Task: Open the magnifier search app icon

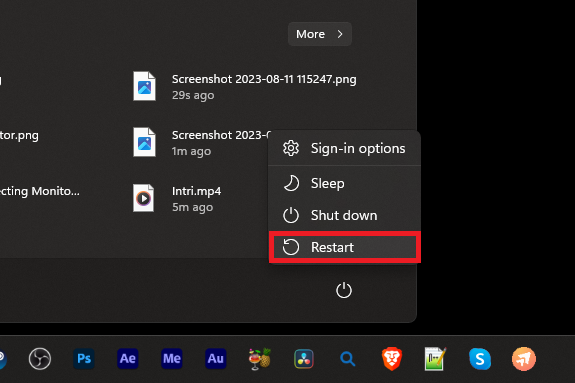Action: pyautogui.click(x=347, y=358)
